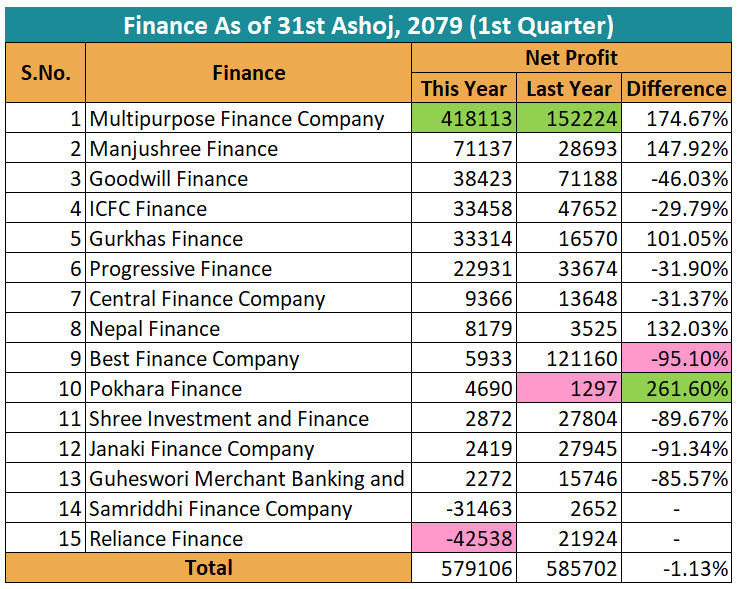737x589 pixels.
Task: Select Nepal Finance's 132.03% difference cell
Action: pos(676,329)
